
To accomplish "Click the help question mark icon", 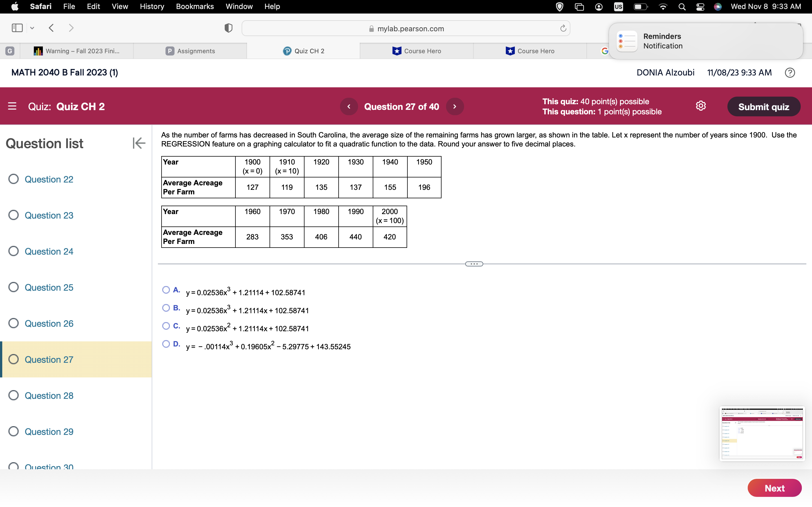I will [x=789, y=72].
